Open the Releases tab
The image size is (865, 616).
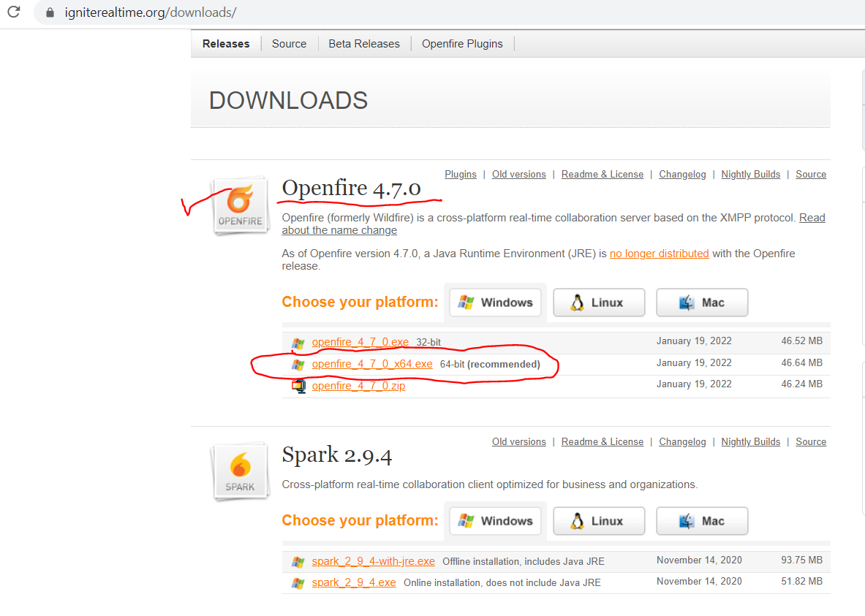point(226,44)
